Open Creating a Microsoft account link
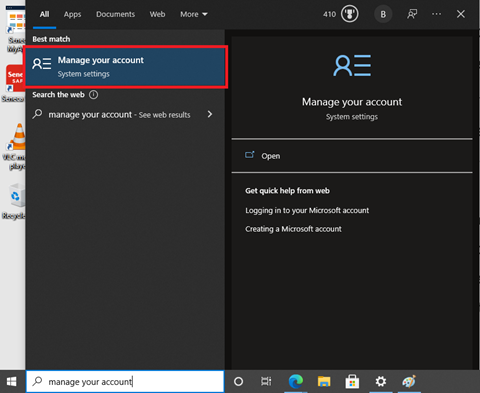Image resolution: width=480 pixels, height=393 pixels. click(293, 229)
